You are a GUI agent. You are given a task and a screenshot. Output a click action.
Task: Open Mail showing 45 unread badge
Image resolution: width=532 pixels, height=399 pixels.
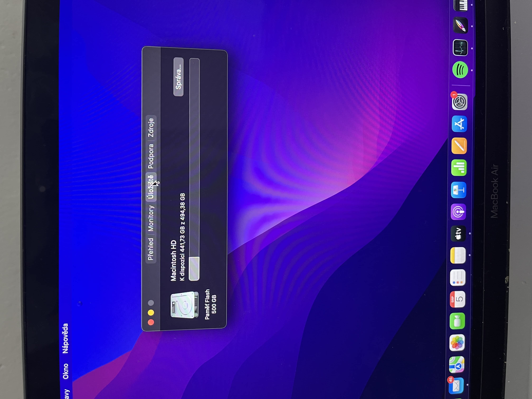point(456,385)
